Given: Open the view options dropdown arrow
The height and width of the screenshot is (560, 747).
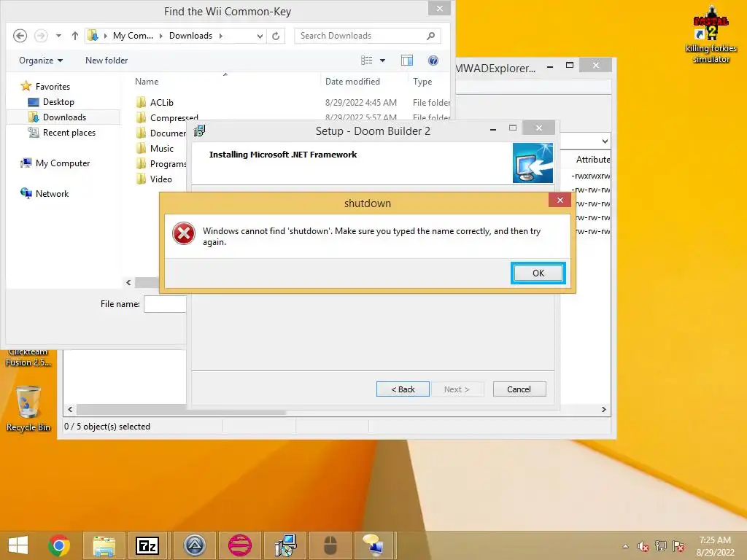Looking at the screenshot, I should point(382,61).
